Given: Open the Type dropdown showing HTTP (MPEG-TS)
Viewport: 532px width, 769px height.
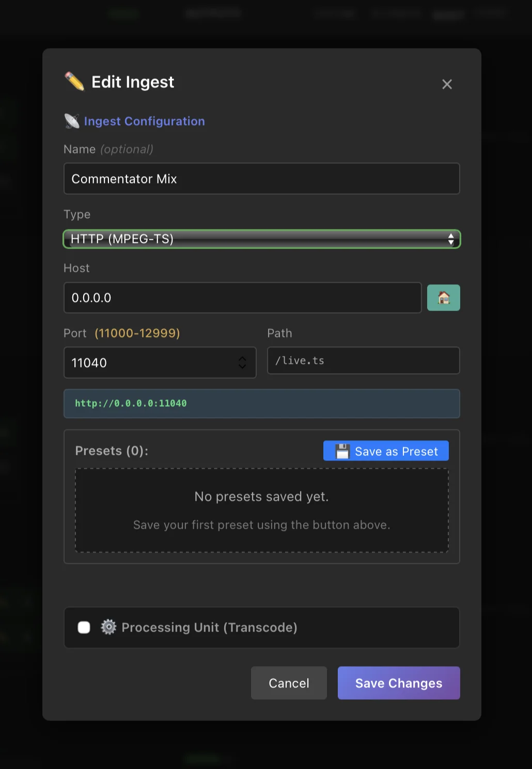Looking at the screenshot, I should coord(261,239).
